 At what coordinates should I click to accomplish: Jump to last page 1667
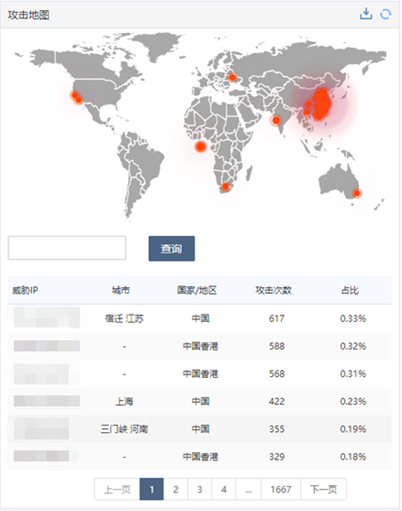(x=281, y=489)
